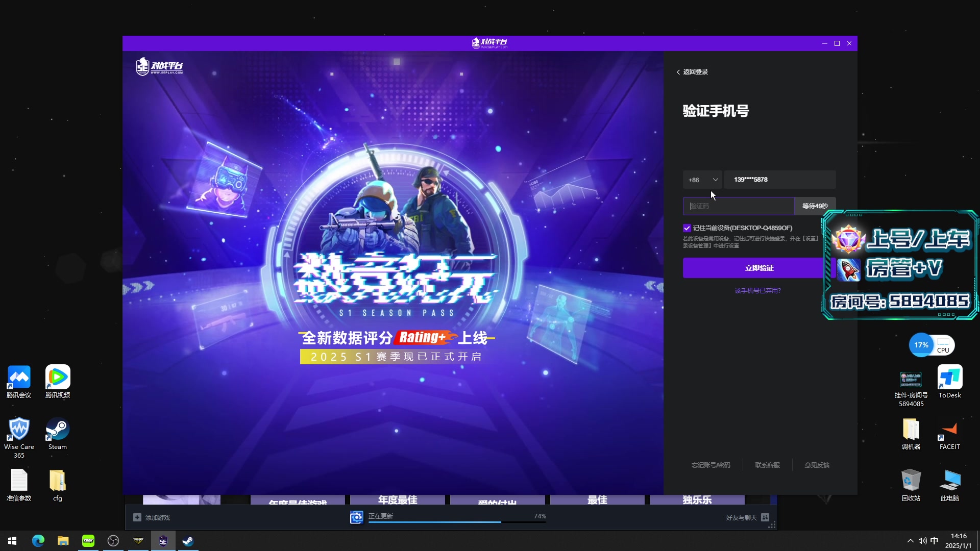980x551 pixels.
Task: Maximize the 5E platform window
Action: coord(837,43)
